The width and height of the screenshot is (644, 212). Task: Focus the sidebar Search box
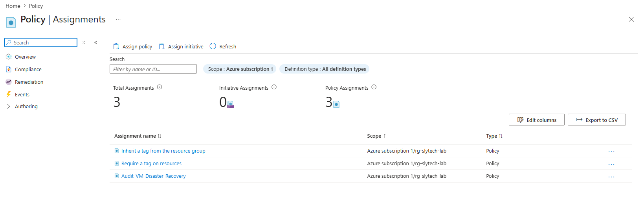click(41, 42)
